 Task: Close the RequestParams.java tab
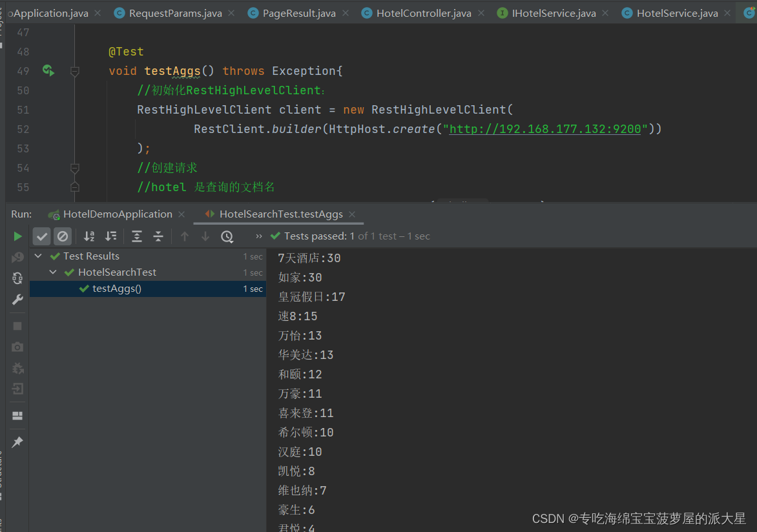coord(231,14)
